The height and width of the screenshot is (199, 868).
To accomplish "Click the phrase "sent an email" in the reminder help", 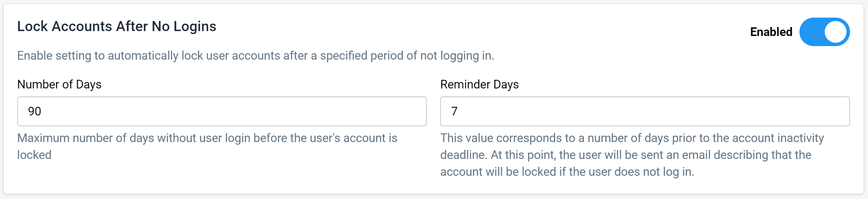I will [676, 155].
